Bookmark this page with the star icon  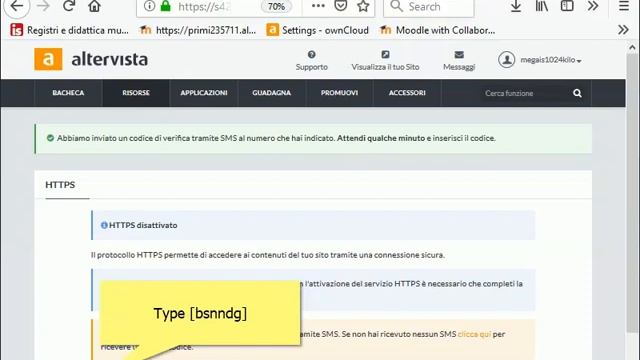point(363,6)
